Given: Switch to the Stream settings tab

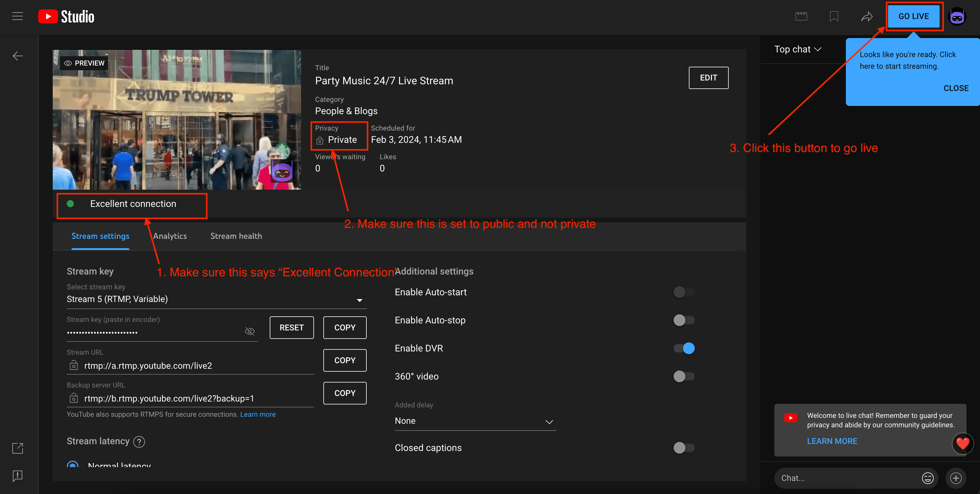Looking at the screenshot, I should coord(100,236).
